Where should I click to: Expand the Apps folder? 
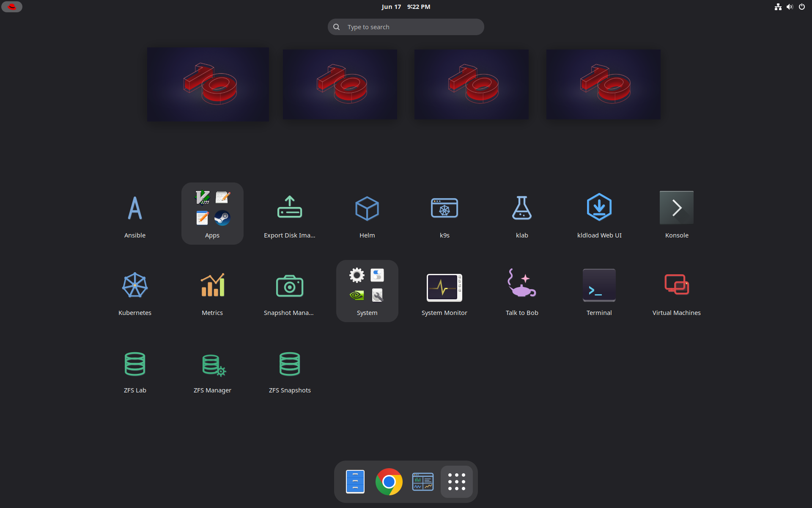pos(212,214)
